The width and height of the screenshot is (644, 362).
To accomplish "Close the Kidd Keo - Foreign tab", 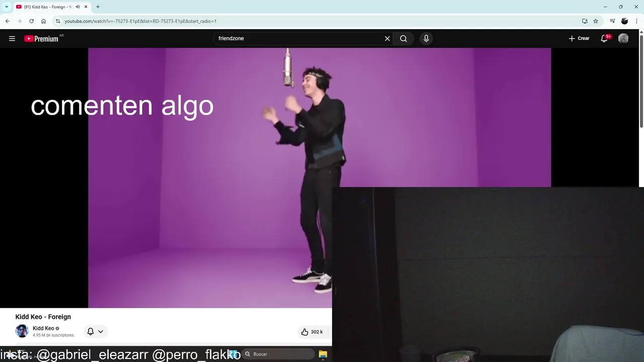I will click(86, 7).
